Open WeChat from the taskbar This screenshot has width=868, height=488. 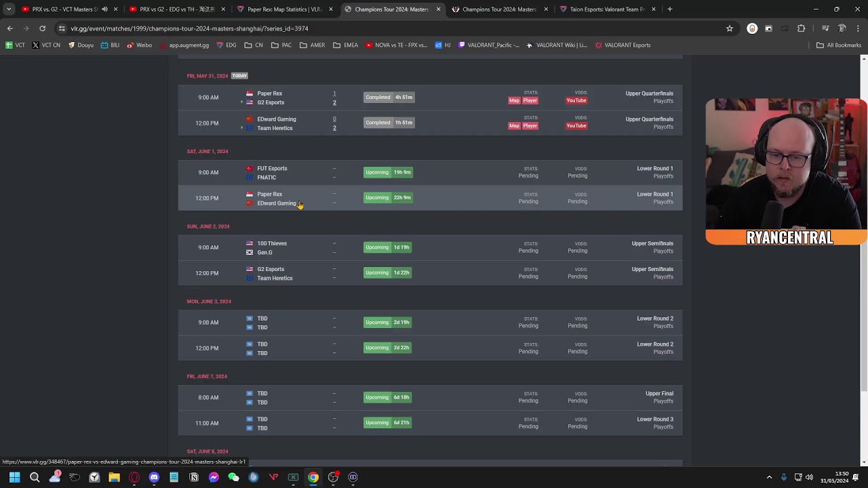point(233,477)
